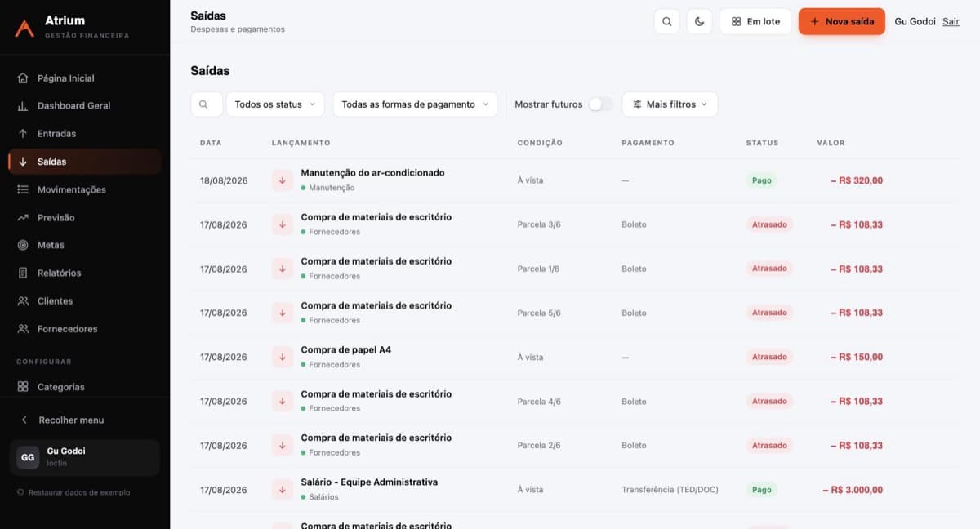
Task: Open Movimentações in sidebar
Action: [x=85, y=189]
